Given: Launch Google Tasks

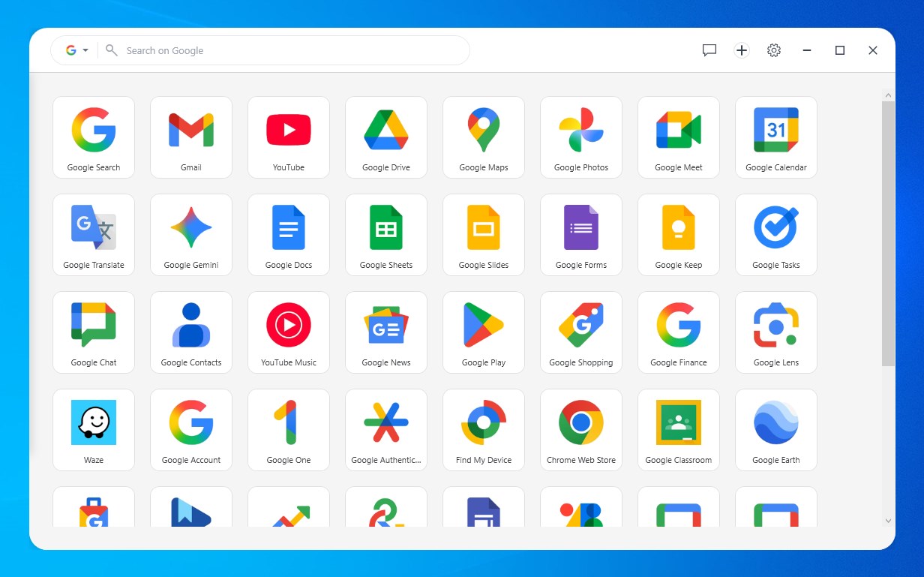Looking at the screenshot, I should click(776, 235).
